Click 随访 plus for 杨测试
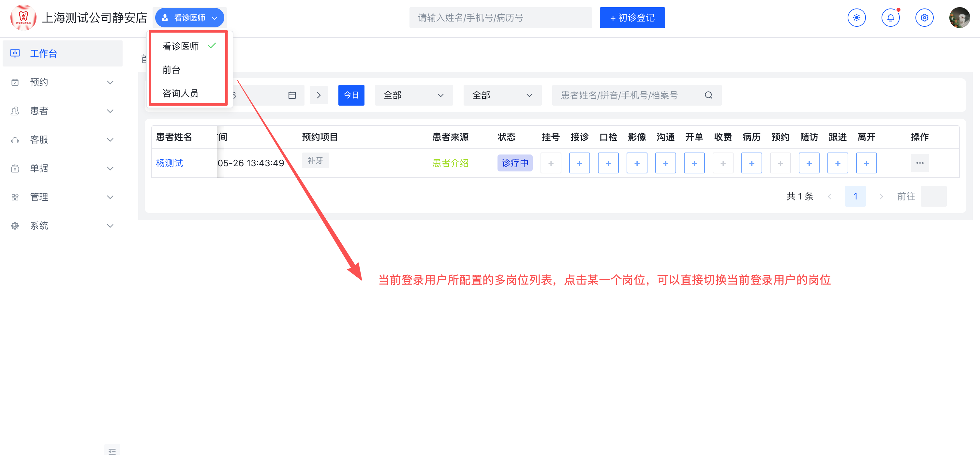 click(809, 163)
